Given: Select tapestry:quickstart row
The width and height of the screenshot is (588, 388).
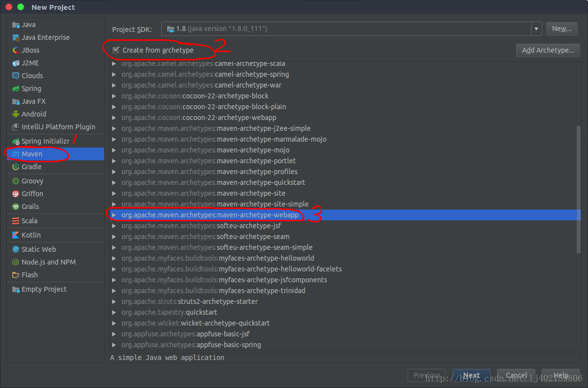Looking at the screenshot, I should [345, 312].
